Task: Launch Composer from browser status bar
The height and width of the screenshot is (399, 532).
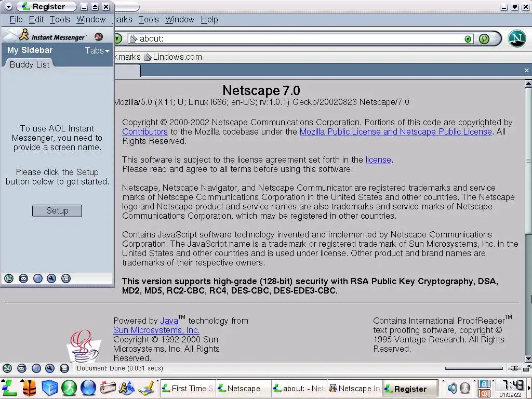Action: [x=50, y=368]
